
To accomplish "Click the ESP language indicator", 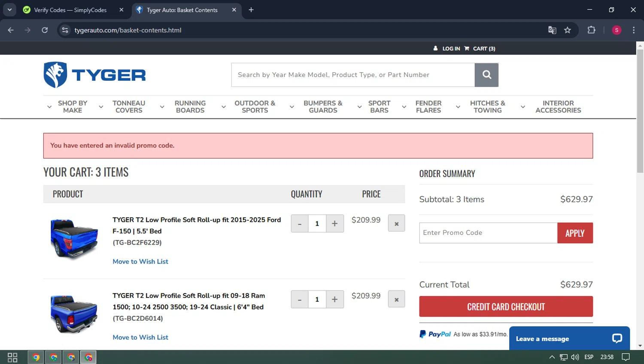I will click(589, 357).
